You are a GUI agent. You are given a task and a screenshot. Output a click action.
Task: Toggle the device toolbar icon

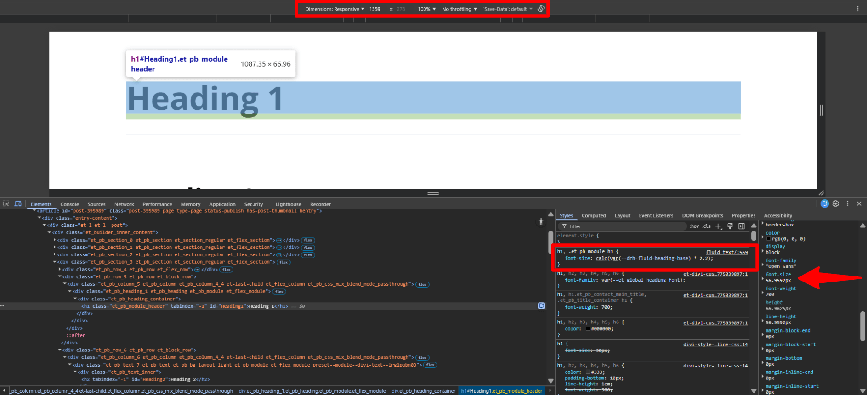tap(18, 204)
